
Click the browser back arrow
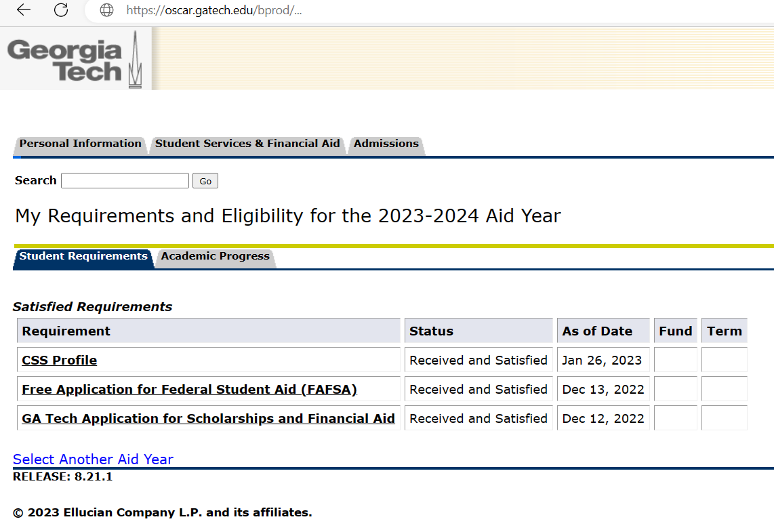[x=24, y=10]
